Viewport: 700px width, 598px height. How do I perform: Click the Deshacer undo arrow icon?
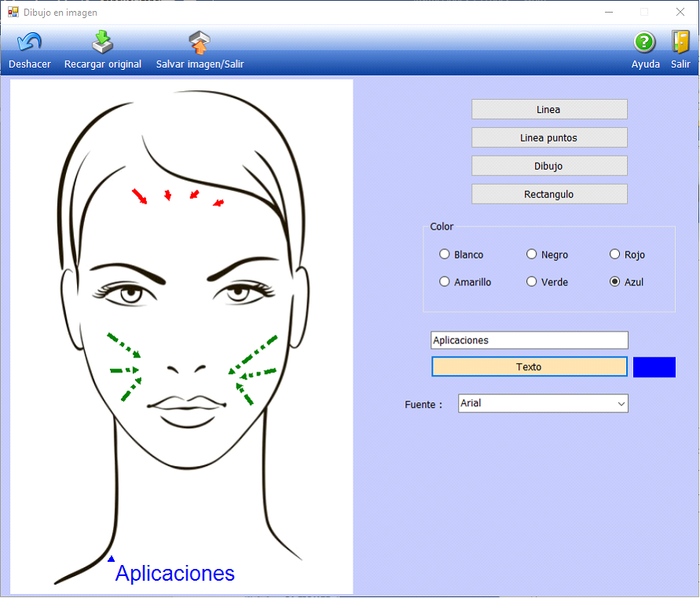(30, 42)
